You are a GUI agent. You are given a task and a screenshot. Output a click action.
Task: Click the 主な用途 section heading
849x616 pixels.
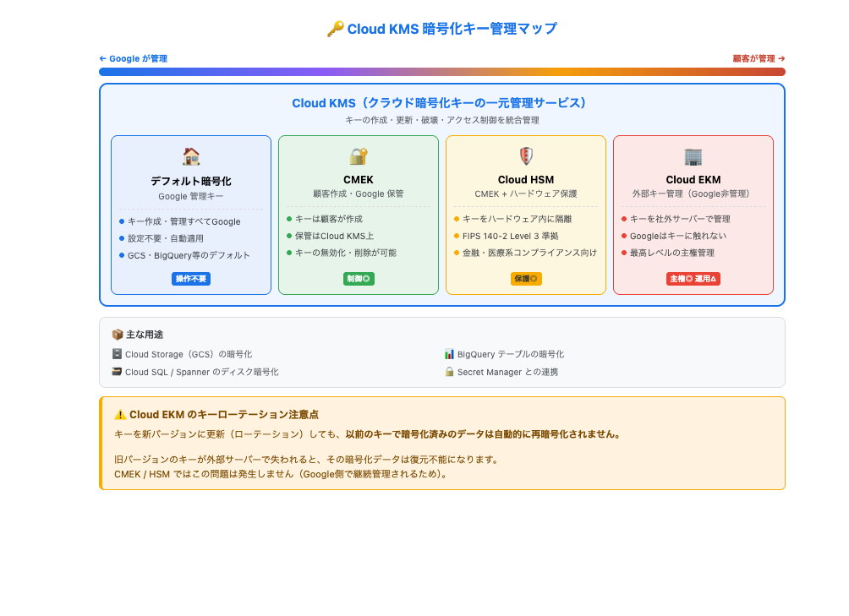pos(145,335)
